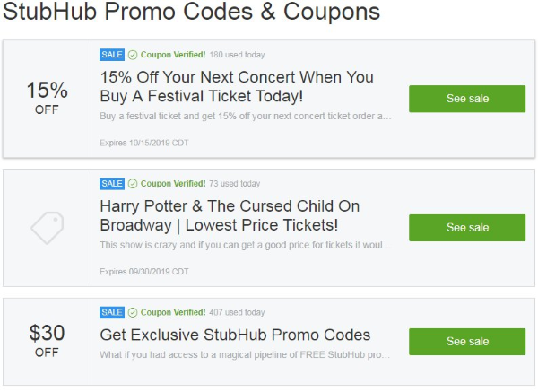
Task: Click description starting 'What if you had access'
Action: 246,356
